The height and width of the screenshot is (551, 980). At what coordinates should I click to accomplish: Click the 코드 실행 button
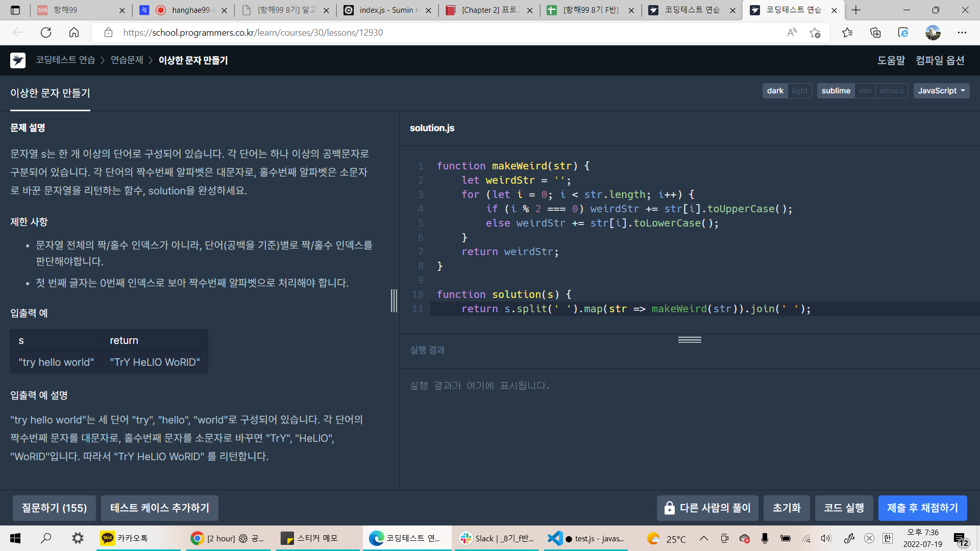click(x=843, y=508)
